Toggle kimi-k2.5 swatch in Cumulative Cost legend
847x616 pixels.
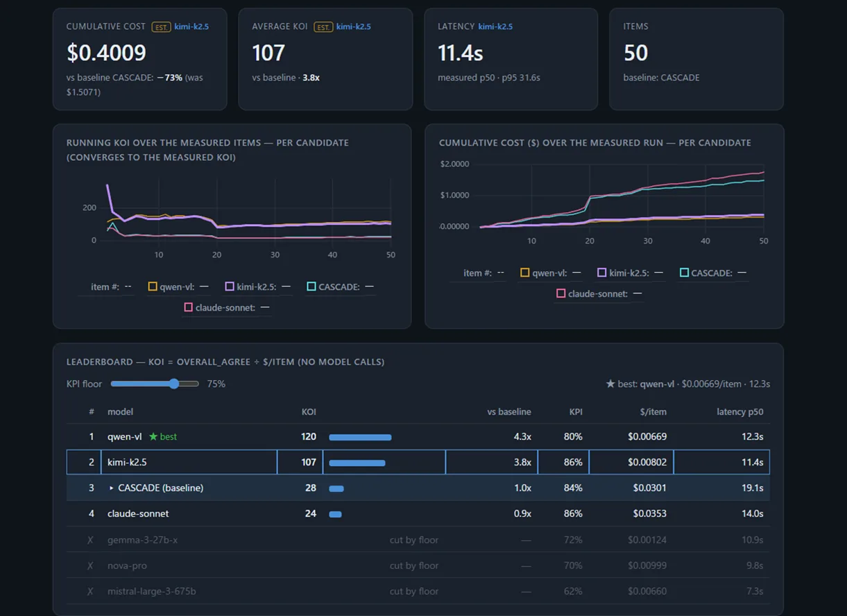pyautogui.click(x=602, y=273)
